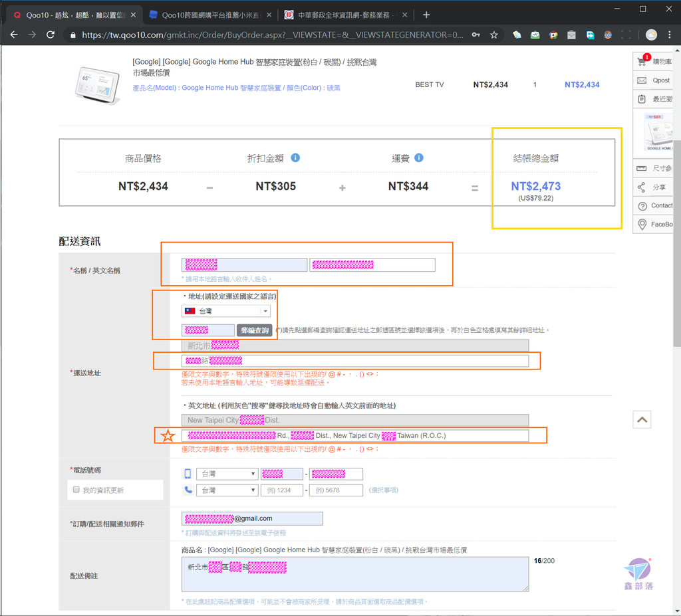This screenshot has height=616, width=681.
Task: Open the Google Home Hub product title
Action: pos(255,67)
